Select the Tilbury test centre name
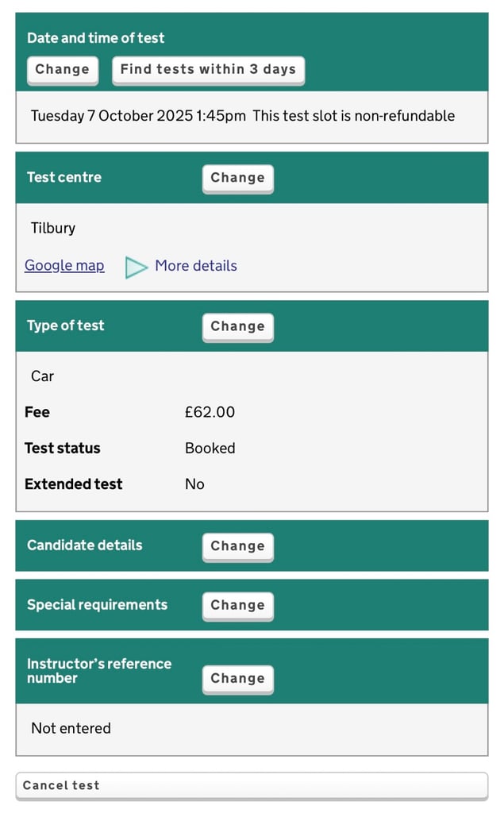This screenshot has height=813, width=504. (x=53, y=229)
